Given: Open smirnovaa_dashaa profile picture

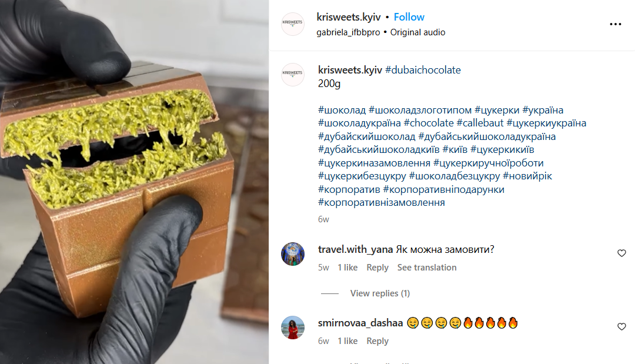Looking at the screenshot, I should [x=292, y=327].
